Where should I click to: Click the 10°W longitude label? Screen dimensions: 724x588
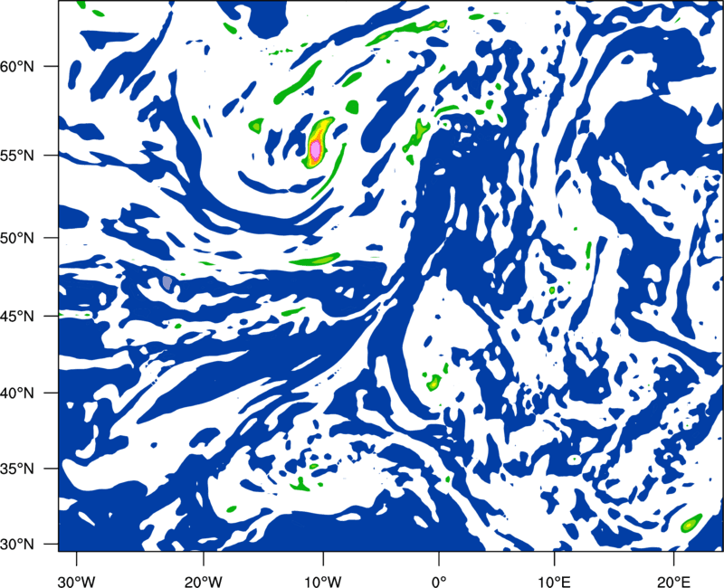pyautogui.click(x=323, y=582)
